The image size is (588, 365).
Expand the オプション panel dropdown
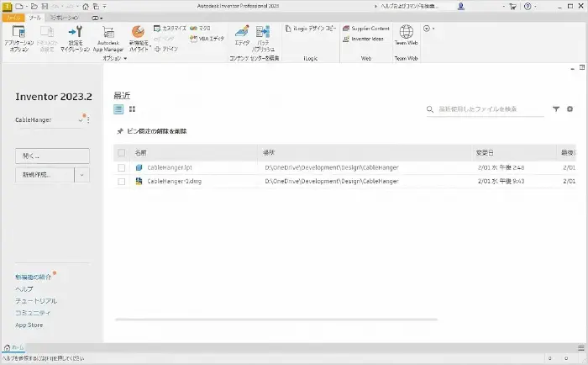125,59
